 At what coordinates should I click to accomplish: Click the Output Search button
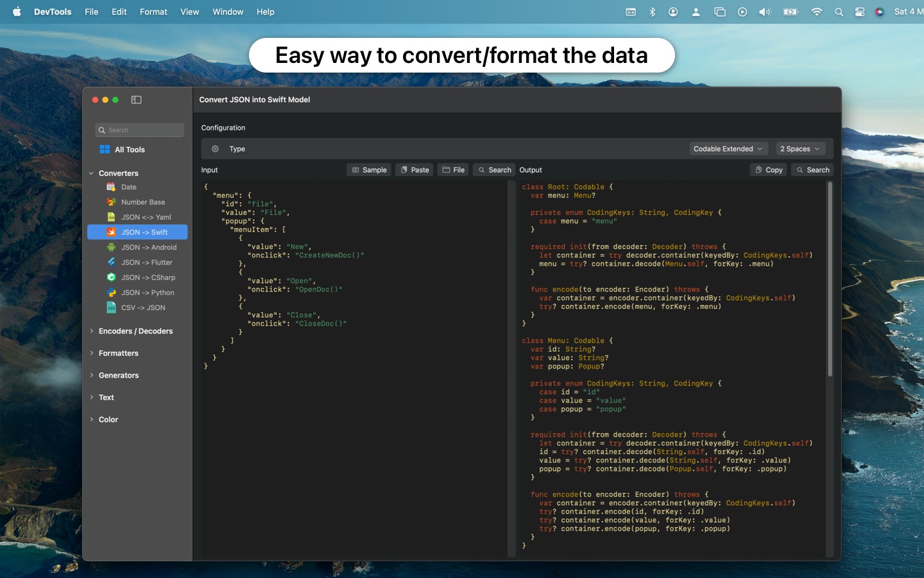coord(812,170)
